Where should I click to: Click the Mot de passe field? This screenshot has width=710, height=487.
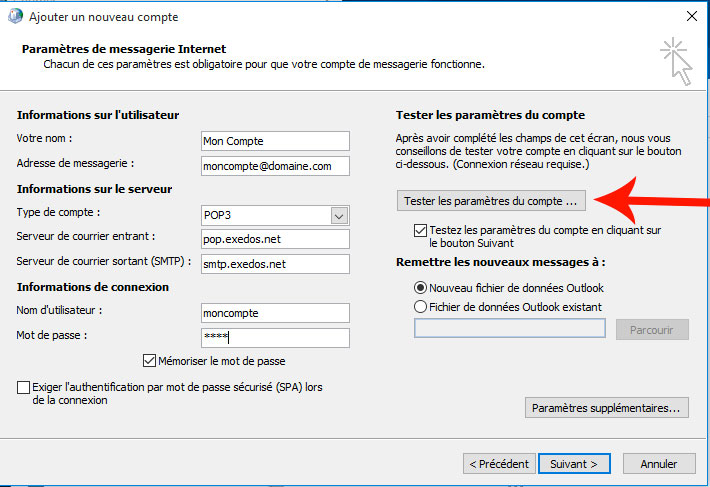pyautogui.click(x=275, y=337)
